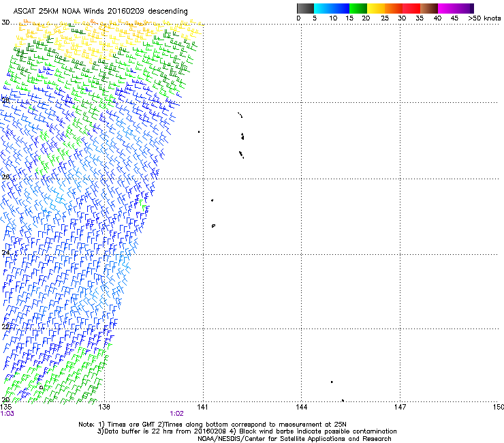The width and height of the screenshot is (504, 443).
Task: Click the '>50 knots' legend label
Action: (x=484, y=18)
